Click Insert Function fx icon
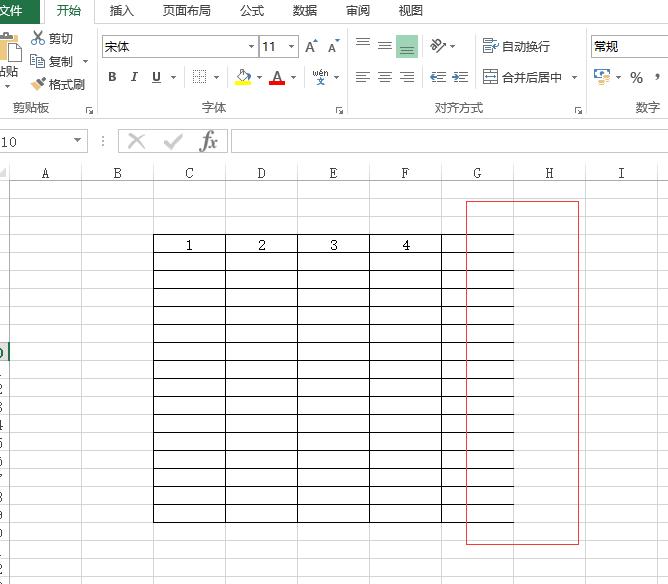The width and height of the screenshot is (668, 584). coord(208,141)
